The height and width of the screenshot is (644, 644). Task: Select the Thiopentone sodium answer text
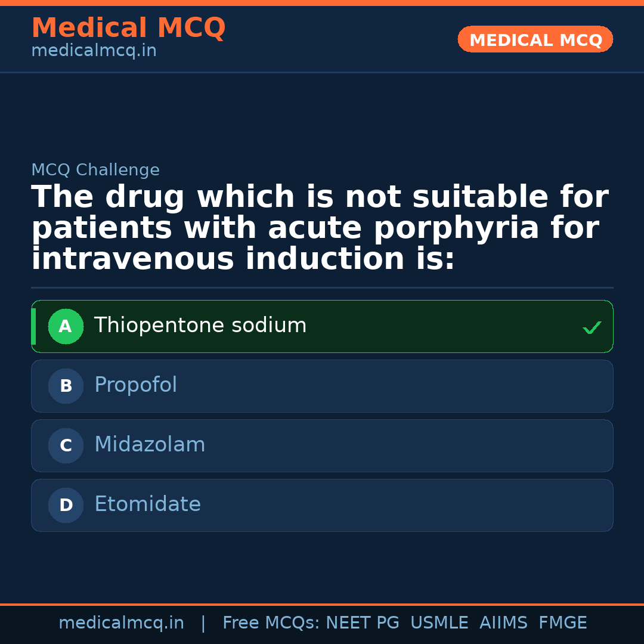click(x=200, y=326)
